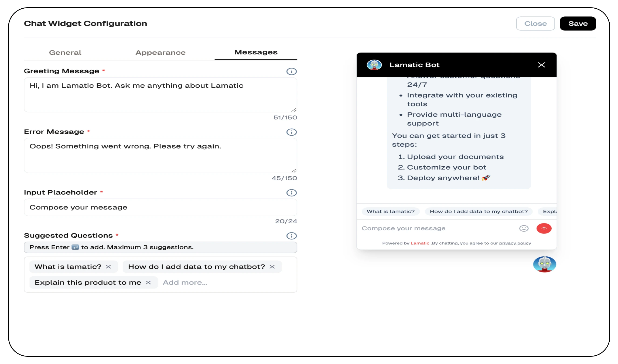Open the privacy policy link
Viewport: 618px width, 364px height.
(515, 243)
